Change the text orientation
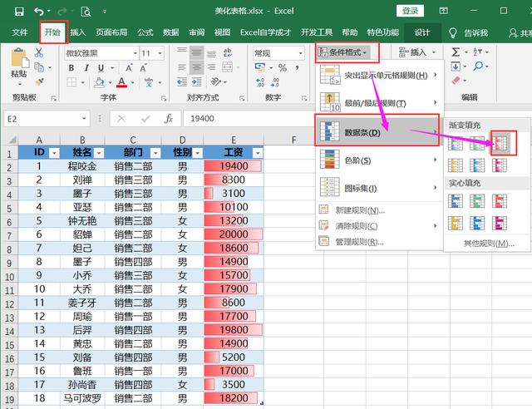Screen dimensions: 532x409 (x=216, y=81)
